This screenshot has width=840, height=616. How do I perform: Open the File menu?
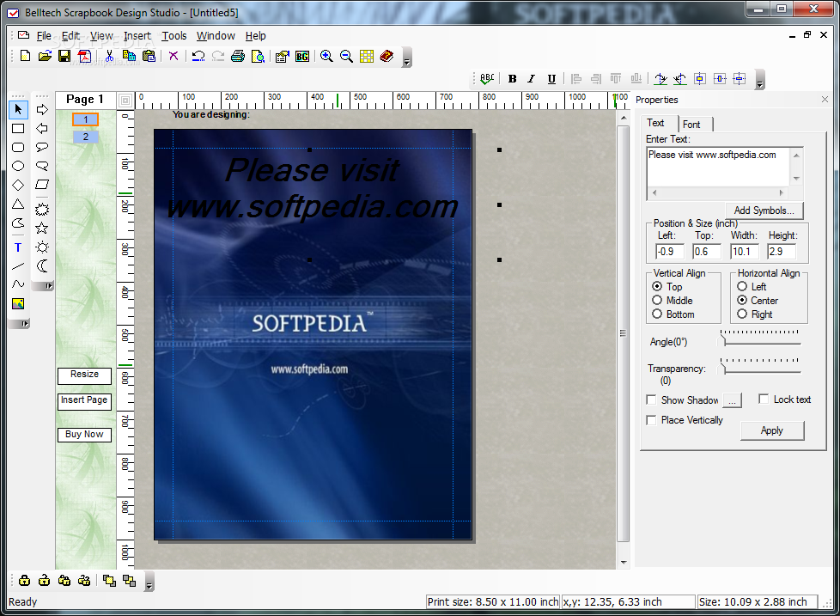44,36
